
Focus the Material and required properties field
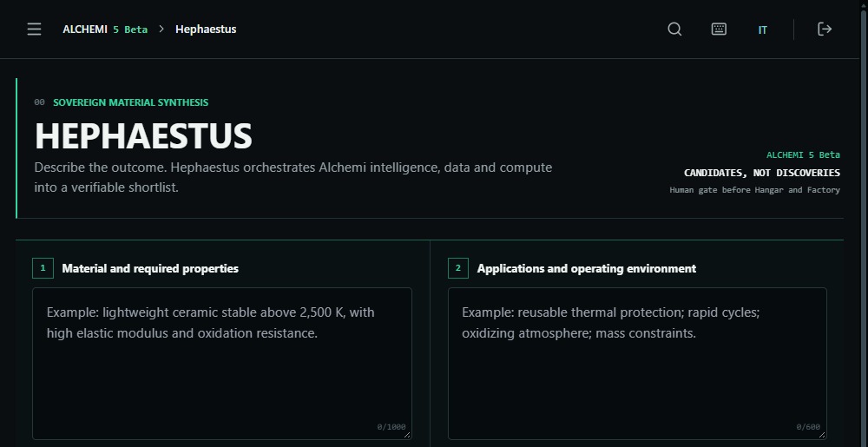[222, 364]
